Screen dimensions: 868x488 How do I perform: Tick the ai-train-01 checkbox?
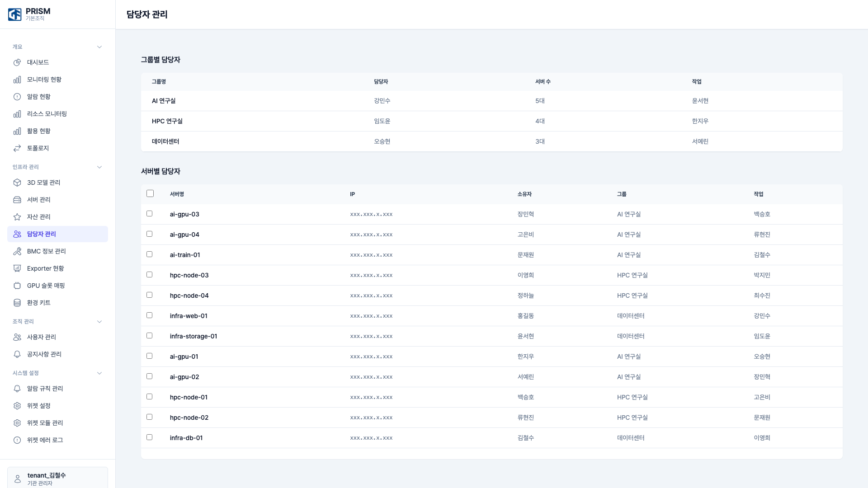point(150,254)
